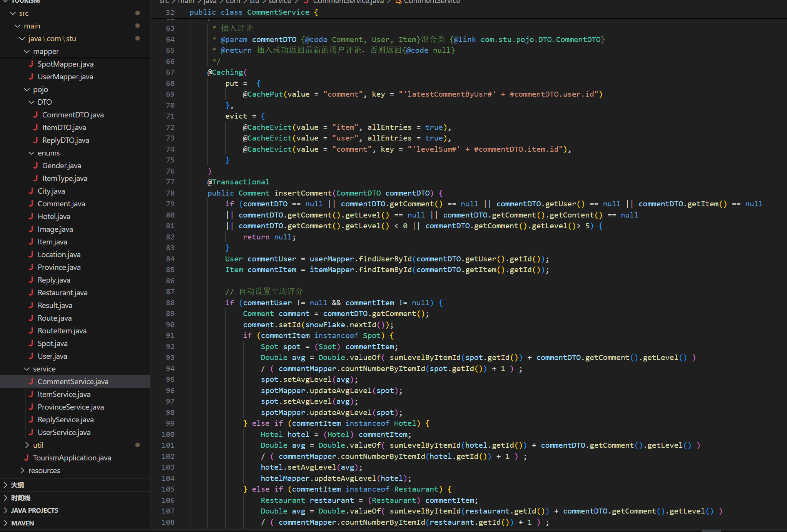This screenshot has width=787, height=532.
Task: Click sticky header line CommentService class
Action: (278, 12)
